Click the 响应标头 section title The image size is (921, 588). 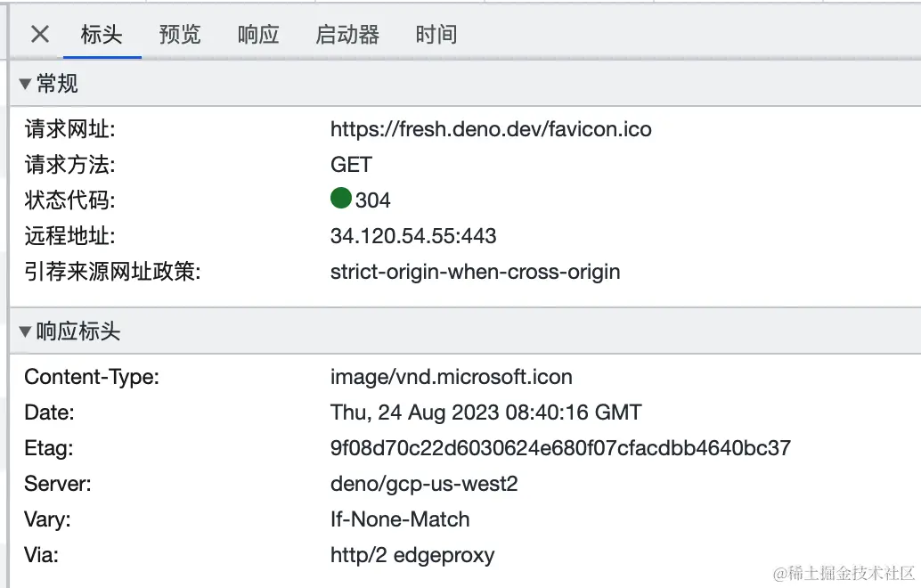(78, 331)
